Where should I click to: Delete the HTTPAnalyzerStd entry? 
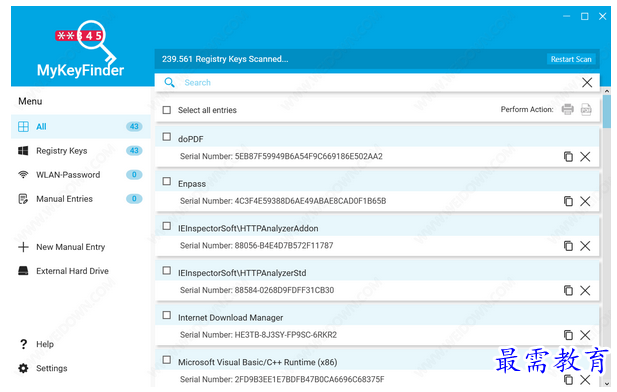(585, 290)
